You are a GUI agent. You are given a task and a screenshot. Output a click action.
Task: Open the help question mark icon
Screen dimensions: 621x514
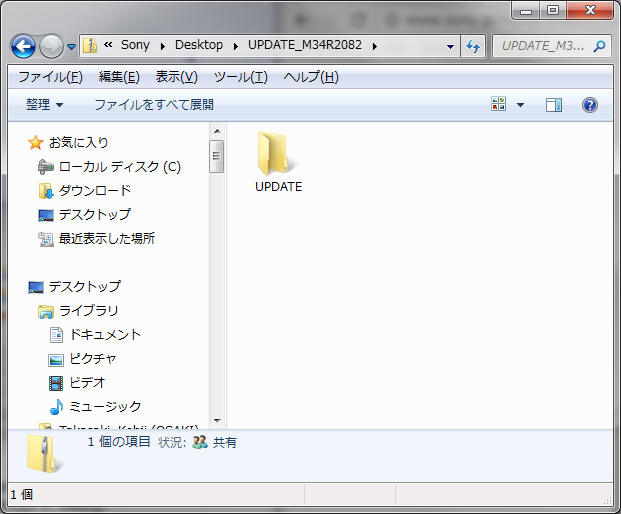click(589, 105)
